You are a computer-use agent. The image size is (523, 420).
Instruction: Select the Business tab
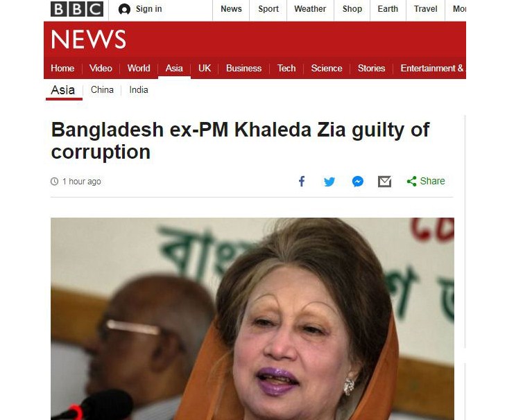244,69
